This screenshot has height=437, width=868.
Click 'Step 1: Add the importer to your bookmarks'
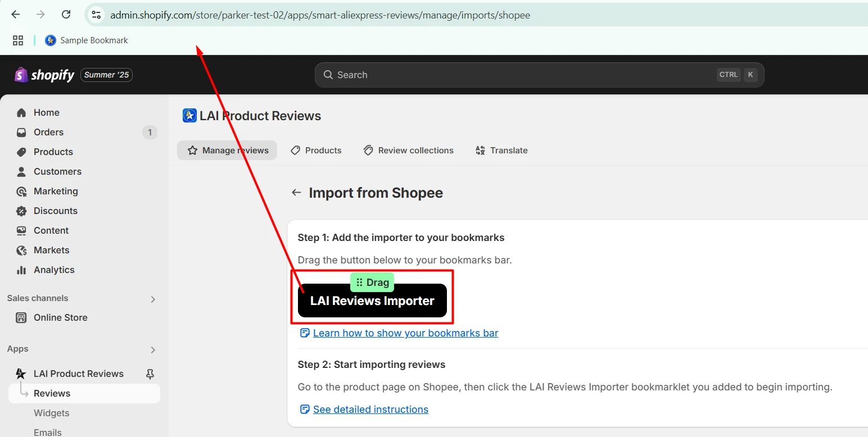401,238
